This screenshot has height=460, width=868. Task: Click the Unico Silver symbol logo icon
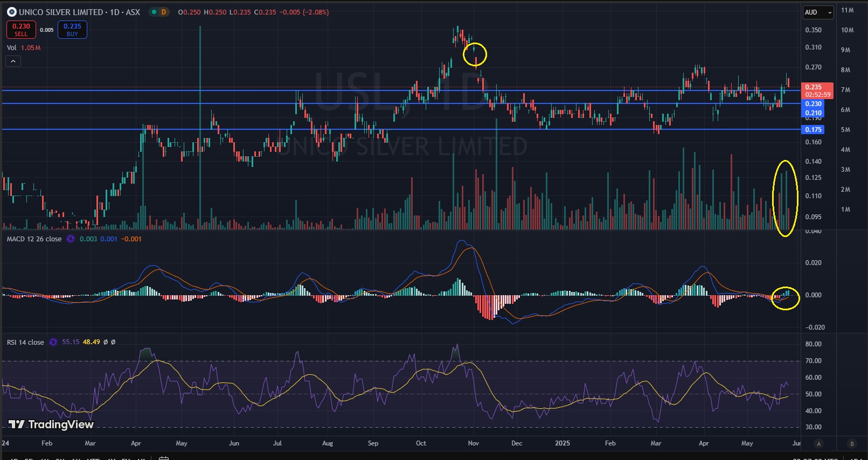point(11,12)
